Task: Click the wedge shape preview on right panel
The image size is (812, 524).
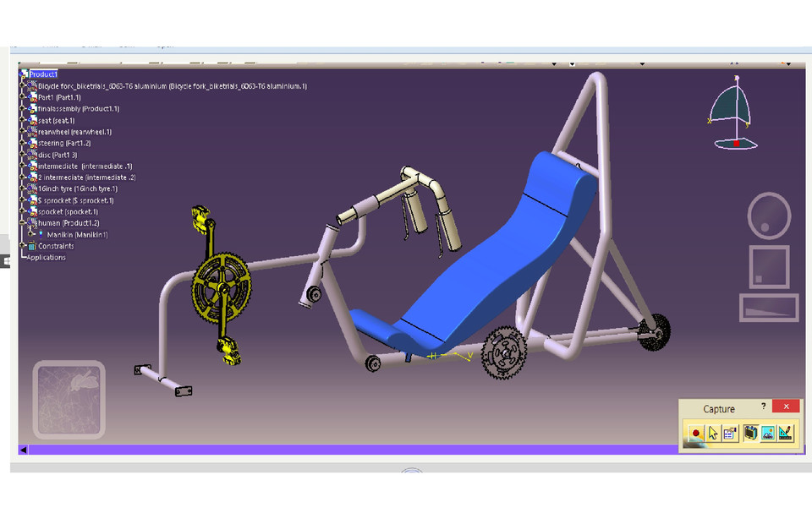Action: (768, 307)
